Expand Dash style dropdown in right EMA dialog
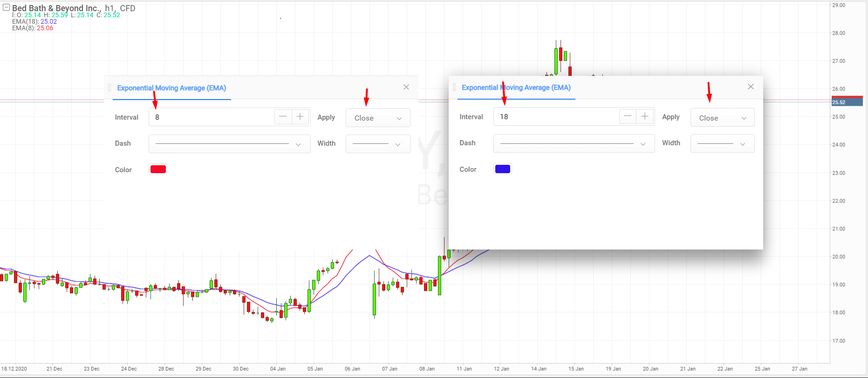Image resolution: width=868 pixels, height=378 pixels. [574, 143]
